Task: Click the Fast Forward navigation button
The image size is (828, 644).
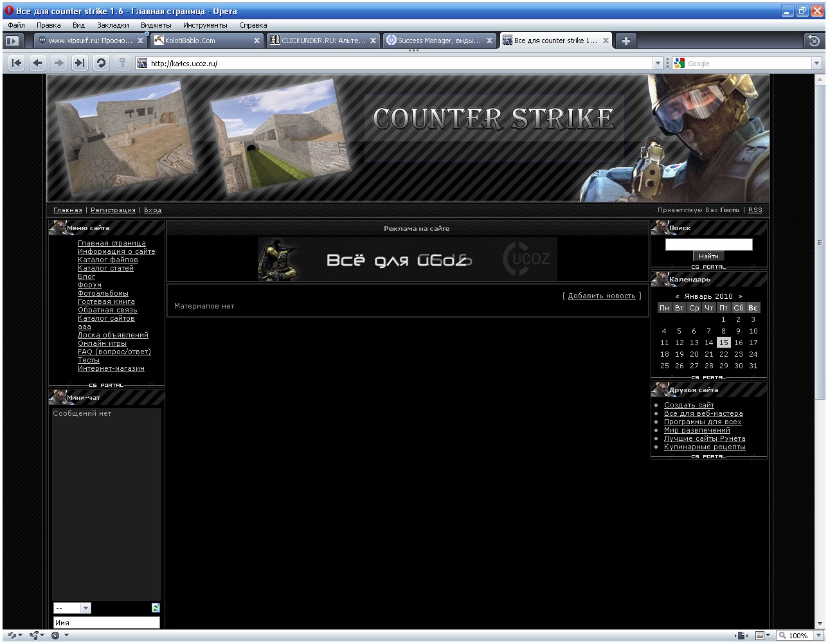Action: tap(79, 63)
